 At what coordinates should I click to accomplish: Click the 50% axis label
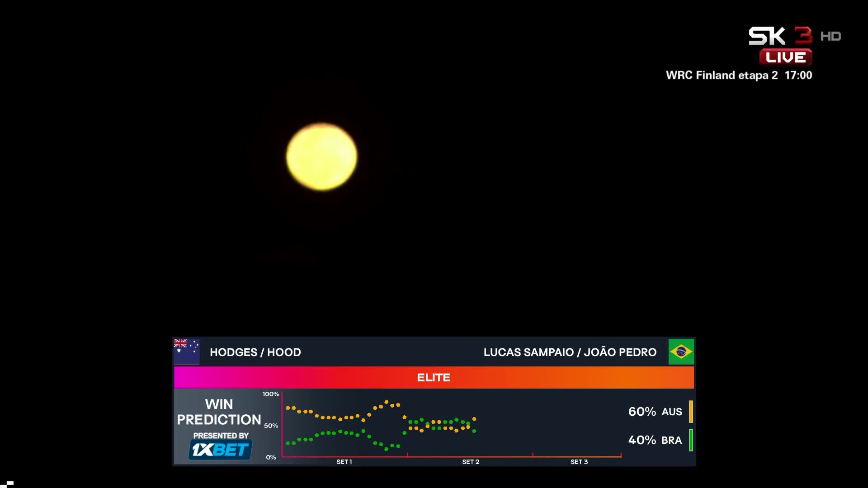coord(271,426)
